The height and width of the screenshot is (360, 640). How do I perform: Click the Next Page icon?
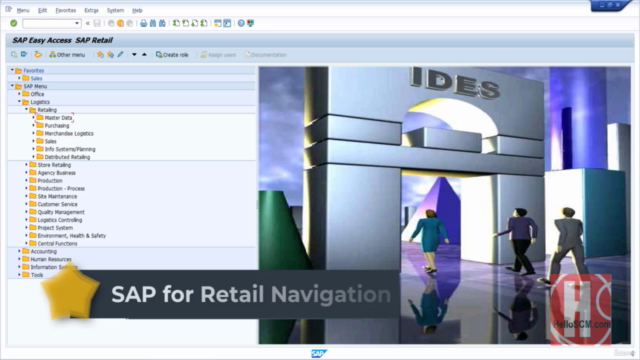point(195,23)
